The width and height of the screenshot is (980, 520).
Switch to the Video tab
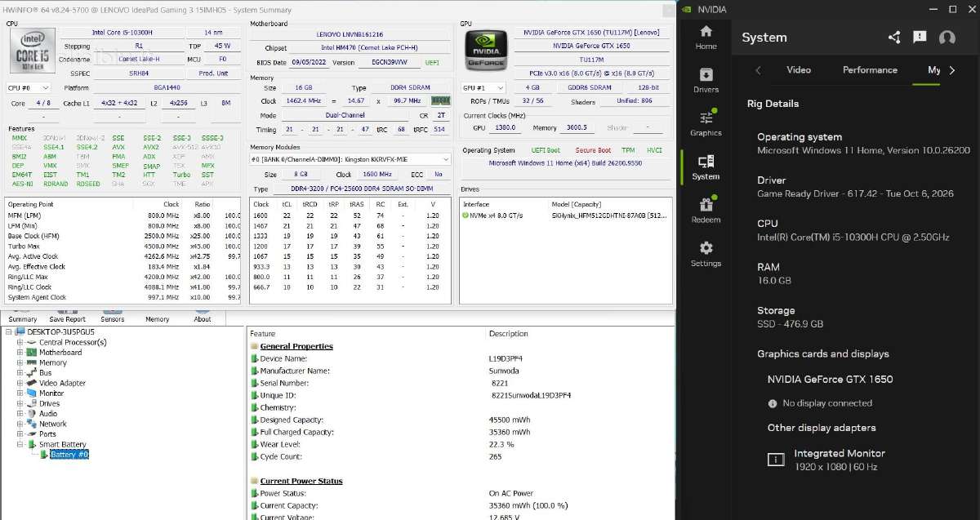[x=798, y=70]
